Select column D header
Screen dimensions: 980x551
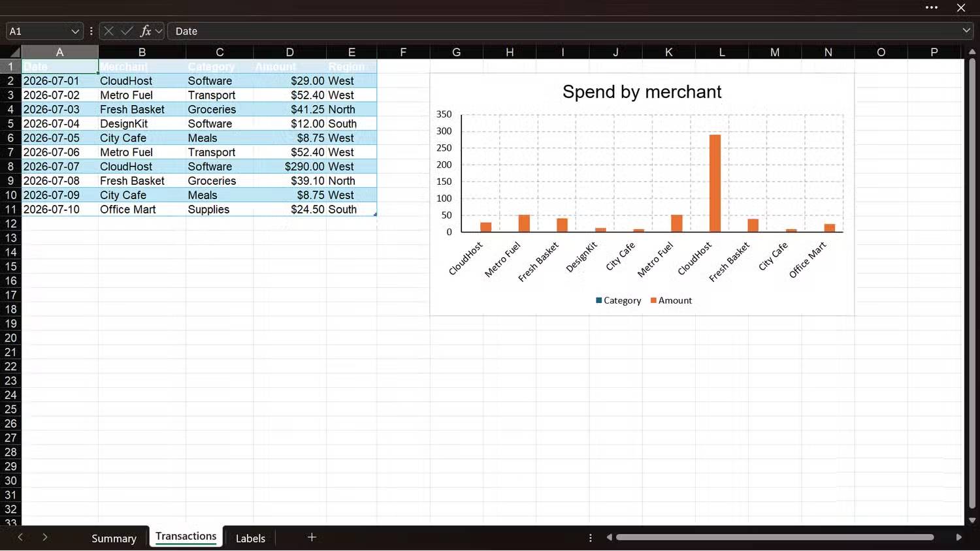click(289, 52)
